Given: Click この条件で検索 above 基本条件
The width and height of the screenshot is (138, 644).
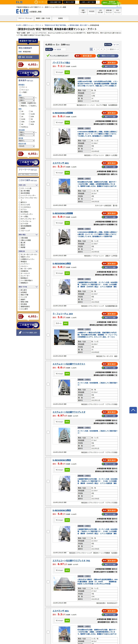Looking at the screenshot, I should pos(28,73).
